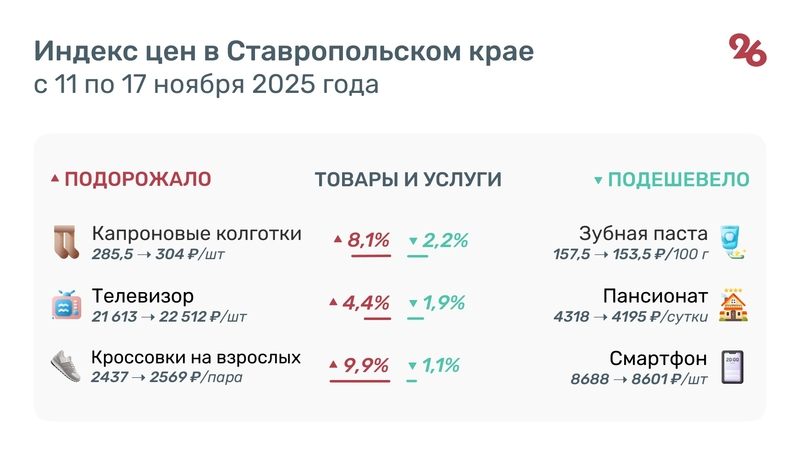The height and width of the screenshot is (450, 800).
Task: Click the ТОВАРЫ И УСЛУГИ heading
Action: pos(408,180)
